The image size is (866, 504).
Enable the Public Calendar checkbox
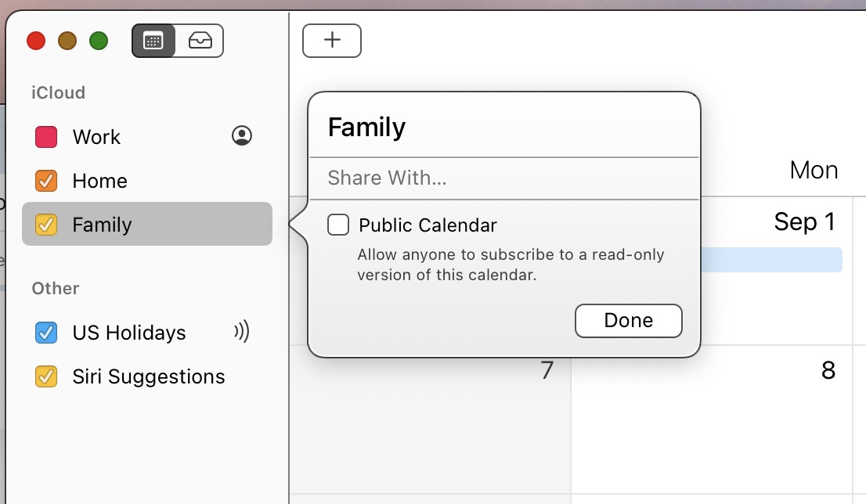tap(338, 225)
